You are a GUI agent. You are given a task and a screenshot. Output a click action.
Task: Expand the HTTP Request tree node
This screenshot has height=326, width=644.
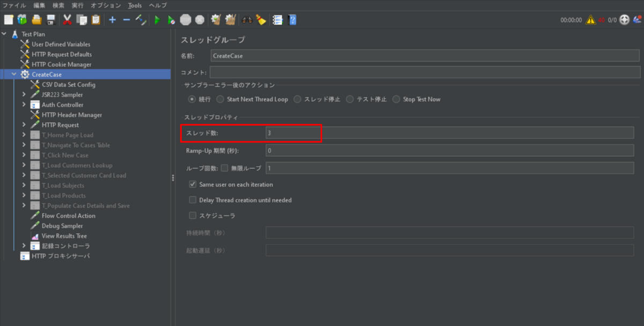coord(24,125)
